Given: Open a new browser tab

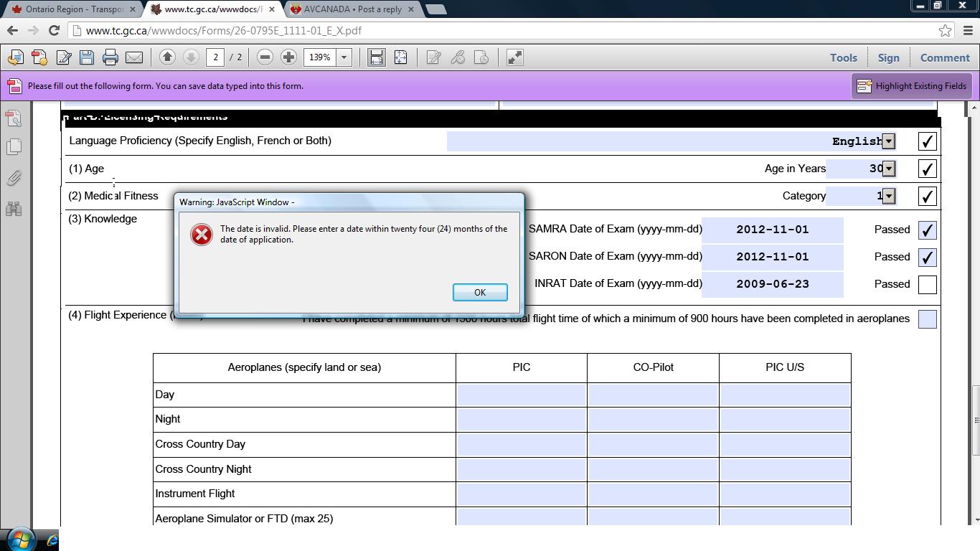Looking at the screenshot, I should [x=435, y=9].
